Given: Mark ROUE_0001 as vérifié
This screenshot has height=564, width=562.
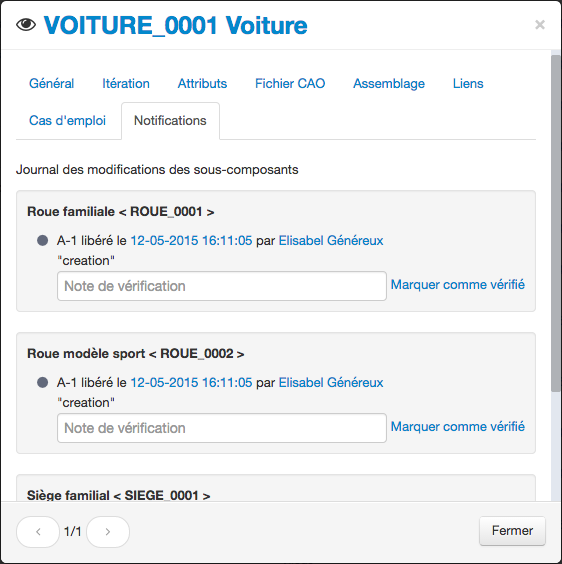Looking at the screenshot, I should pos(458,285).
